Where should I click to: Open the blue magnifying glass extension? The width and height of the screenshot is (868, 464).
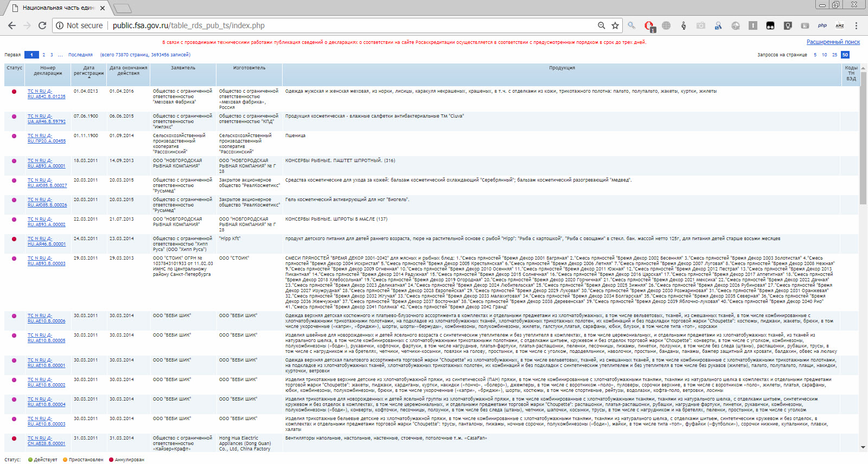(x=631, y=25)
